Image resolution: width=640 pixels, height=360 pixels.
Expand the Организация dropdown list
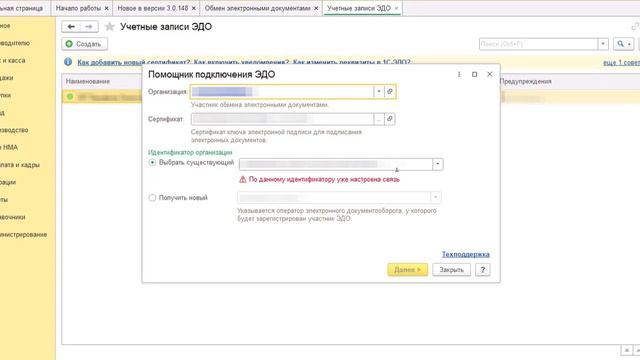pos(379,91)
